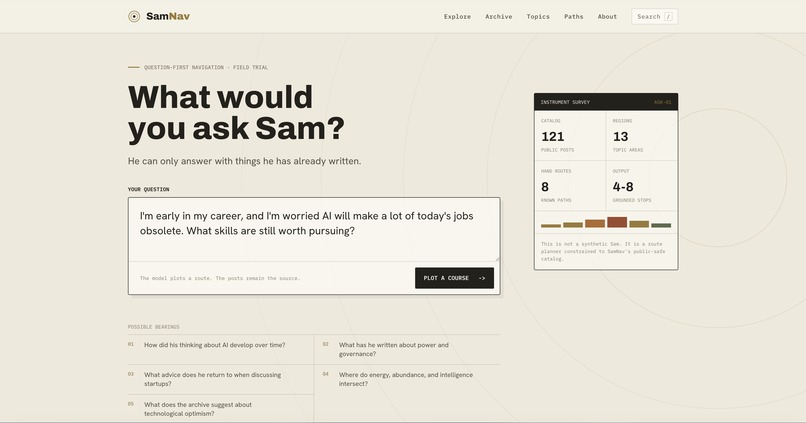The image size is (806, 423).
Task: Click the Regions 13 topic areas cell
Action: coord(642,136)
